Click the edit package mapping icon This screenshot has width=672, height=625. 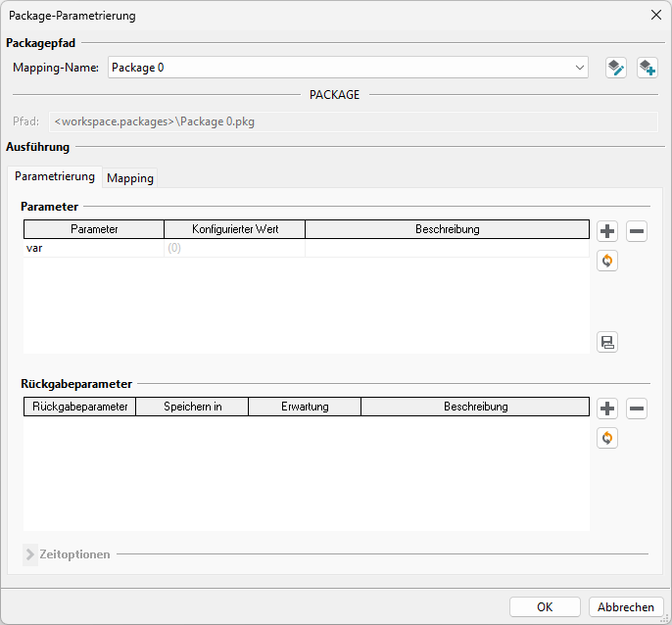coord(616,68)
